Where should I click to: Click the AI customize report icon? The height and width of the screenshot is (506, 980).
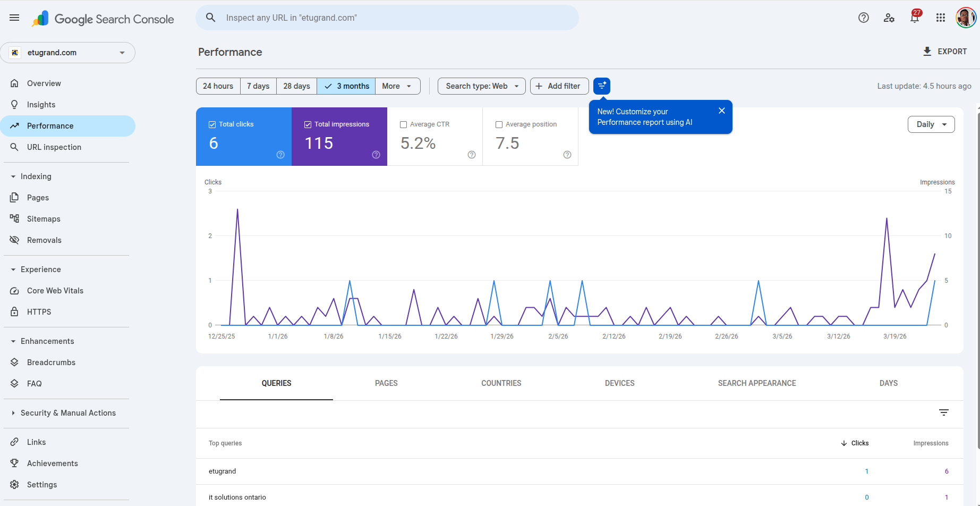[x=601, y=86]
